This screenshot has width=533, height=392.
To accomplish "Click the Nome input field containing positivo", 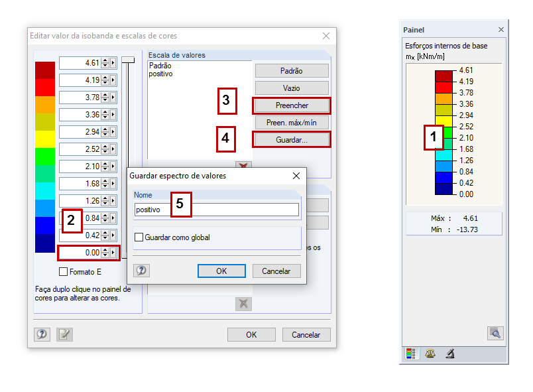I will click(217, 210).
